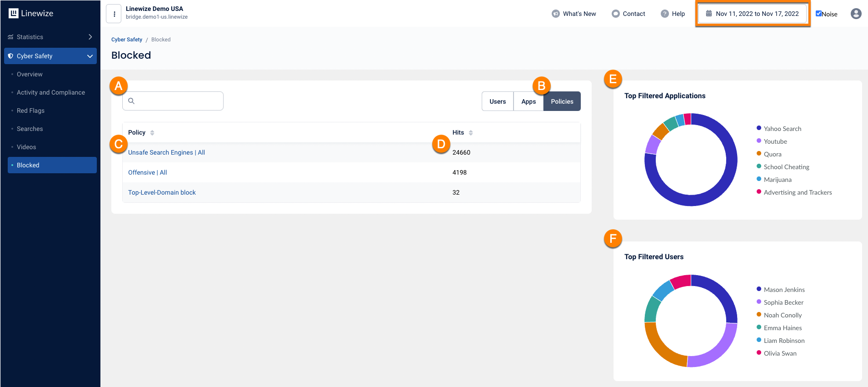The width and height of the screenshot is (868, 387).
Task: Open the date range picker
Action: coord(753,14)
